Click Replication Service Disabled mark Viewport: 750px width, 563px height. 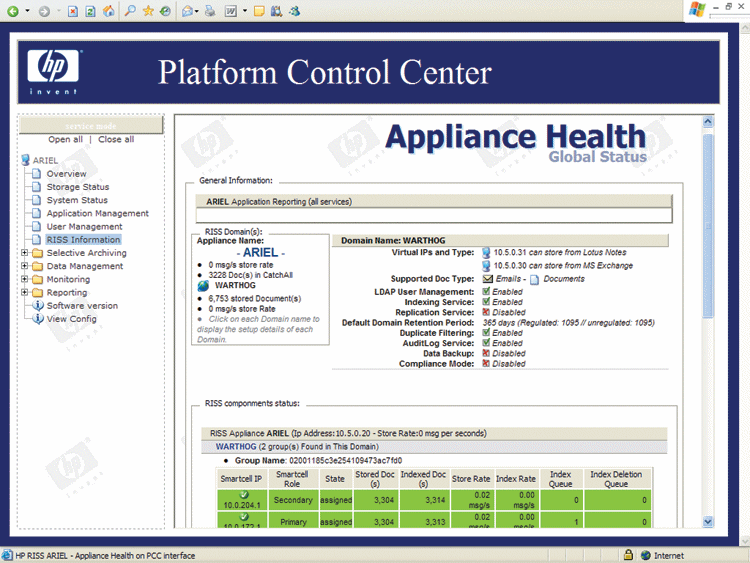point(486,312)
